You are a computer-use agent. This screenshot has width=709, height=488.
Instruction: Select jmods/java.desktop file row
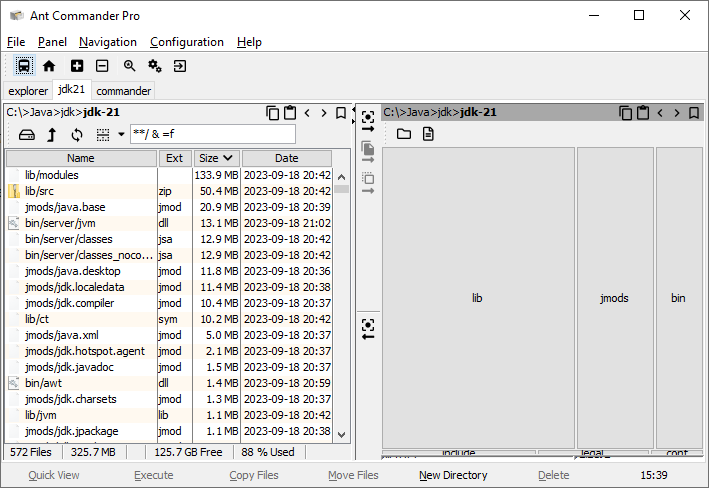tap(169, 271)
